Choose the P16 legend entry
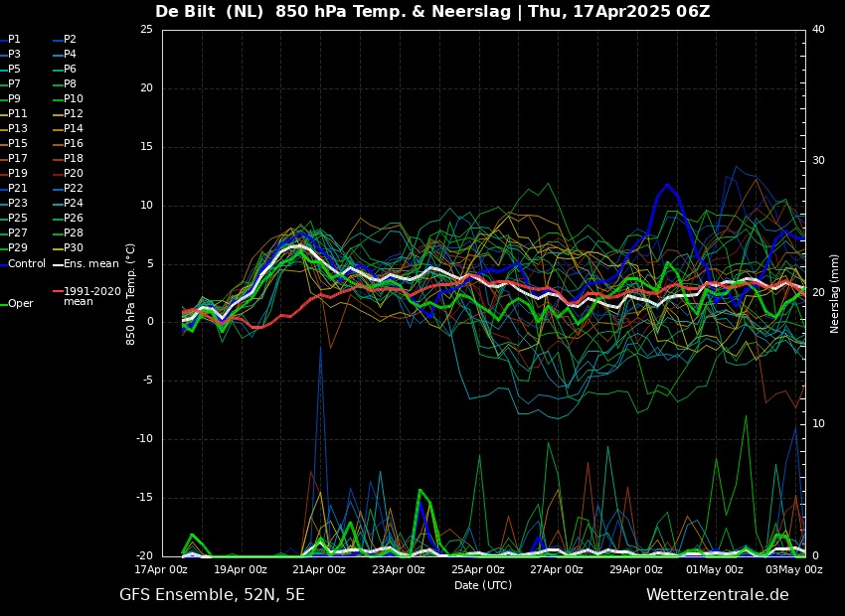845x616 pixels. [x=69, y=144]
